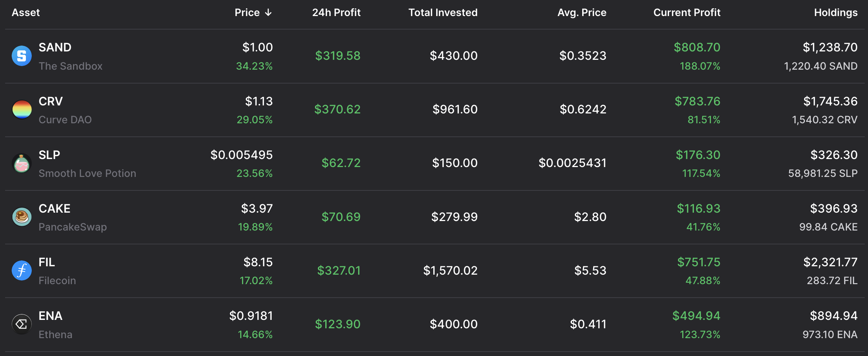Sort by Current Profit header
868x356 pixels.
[687, 13]
